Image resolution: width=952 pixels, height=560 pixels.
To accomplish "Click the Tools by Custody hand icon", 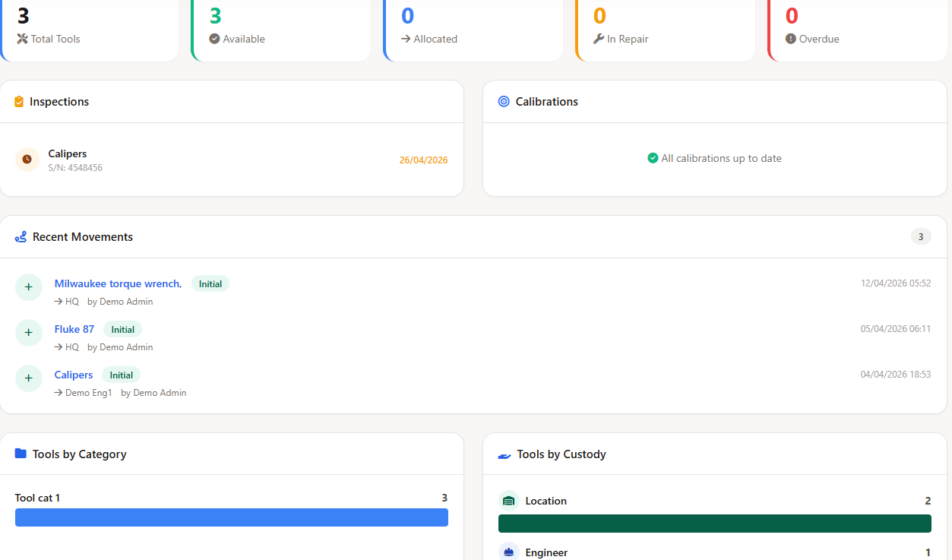I will [504, 455].
